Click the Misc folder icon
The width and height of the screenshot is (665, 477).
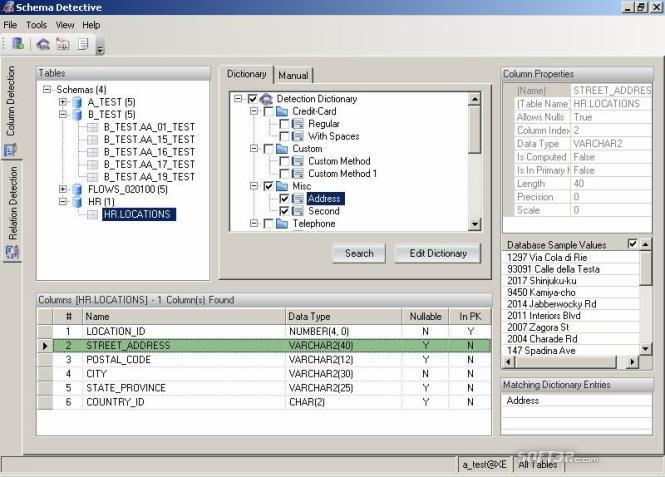(282, 186)
